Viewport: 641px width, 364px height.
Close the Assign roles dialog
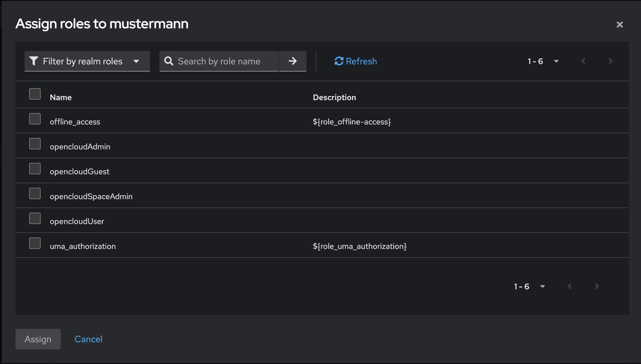(x=620, y=25)
